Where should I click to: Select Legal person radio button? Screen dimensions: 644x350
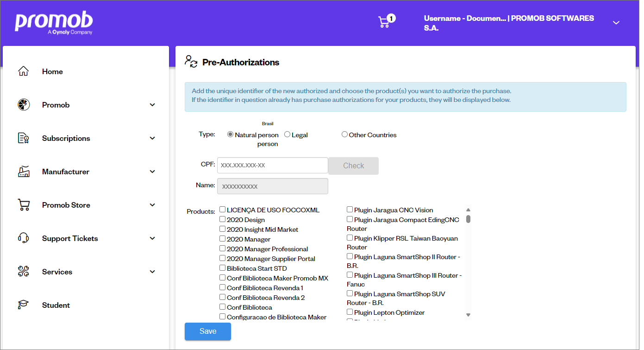pyautogui.click(x=287, y=134)
